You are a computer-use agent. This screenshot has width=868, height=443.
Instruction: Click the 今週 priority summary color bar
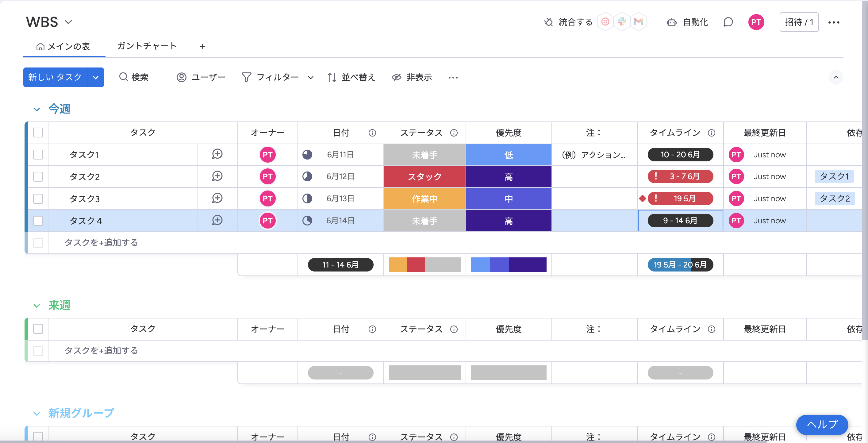509,265
